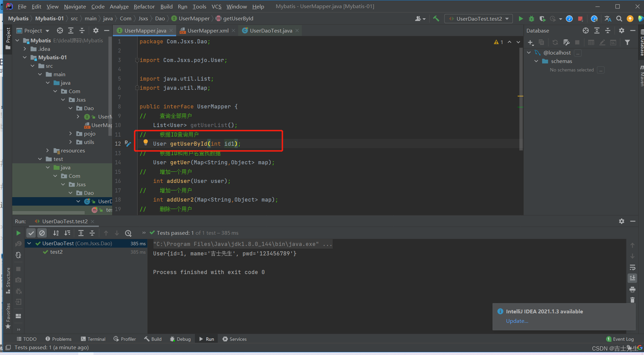This screenshot has height=355, width=644.
Task: Run UserDaoTest.test2 with green play button
Action: pos(521,19)
